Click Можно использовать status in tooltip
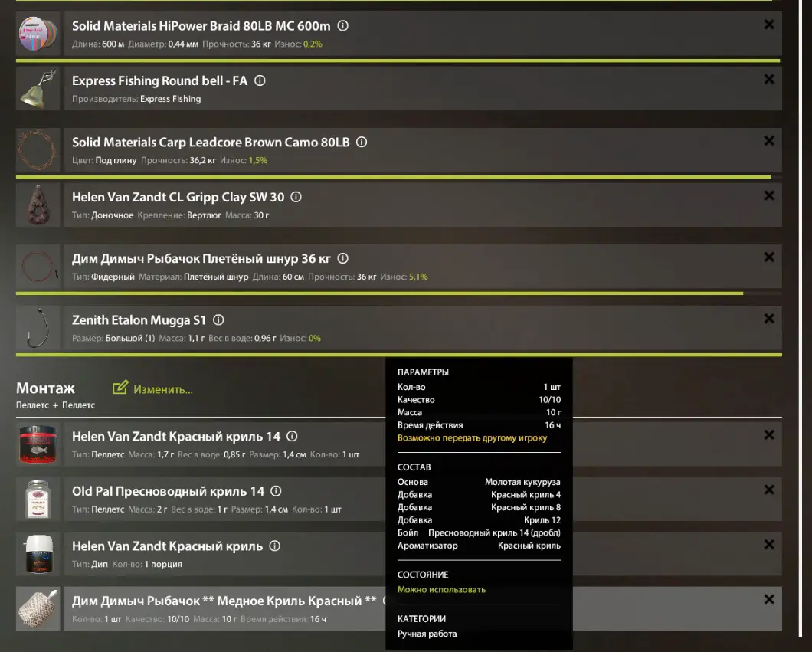This screenshot has height=652, width=812. tap(442, 590)
